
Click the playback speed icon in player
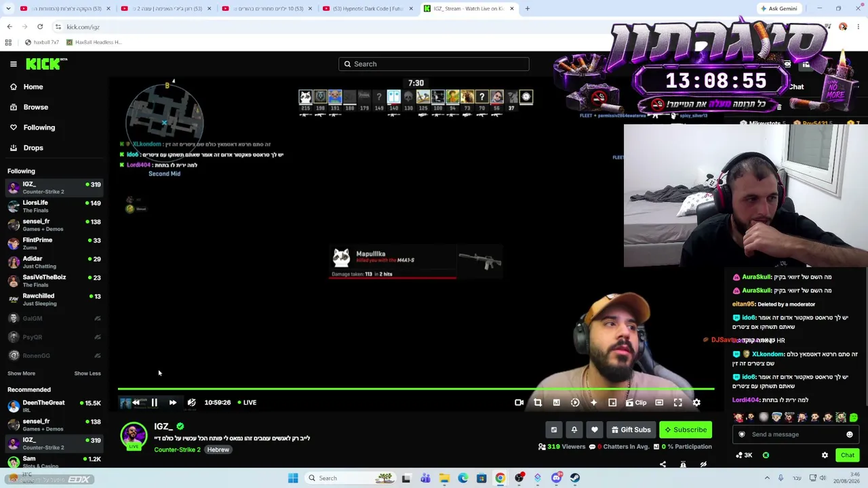tap(575, 403)
